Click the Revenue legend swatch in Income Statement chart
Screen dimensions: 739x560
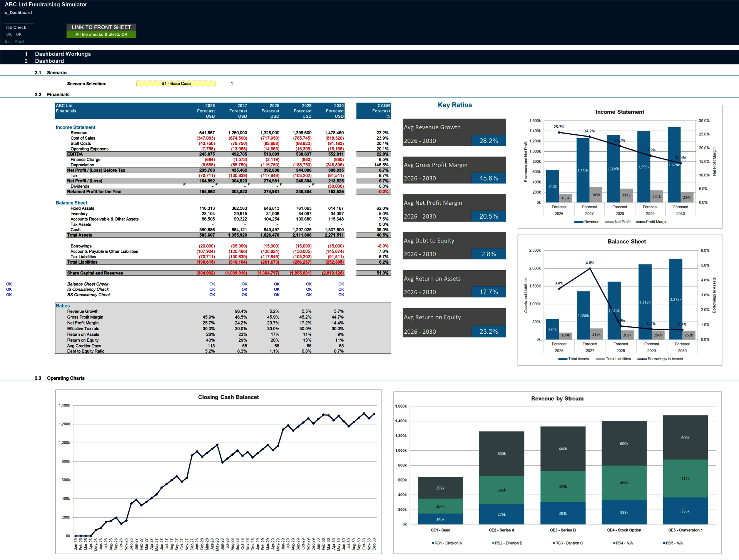[x=578, y=222]
